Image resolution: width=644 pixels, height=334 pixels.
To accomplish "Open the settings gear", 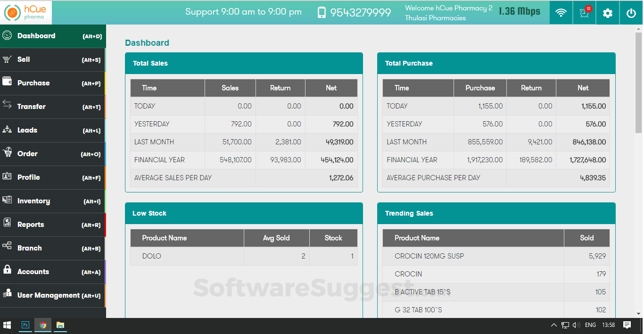I will pyautogui.click(x=607, y=13).
